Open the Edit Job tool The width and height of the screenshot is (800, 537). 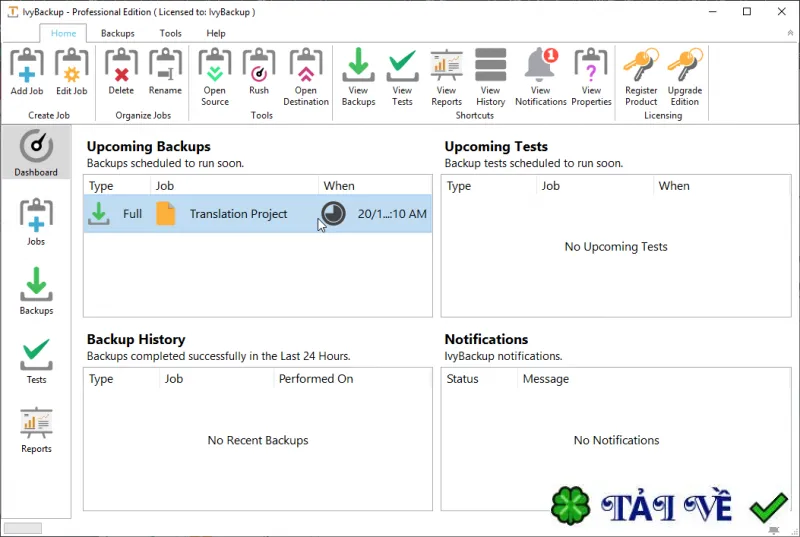pyautogui.click(x=71, y=65)
